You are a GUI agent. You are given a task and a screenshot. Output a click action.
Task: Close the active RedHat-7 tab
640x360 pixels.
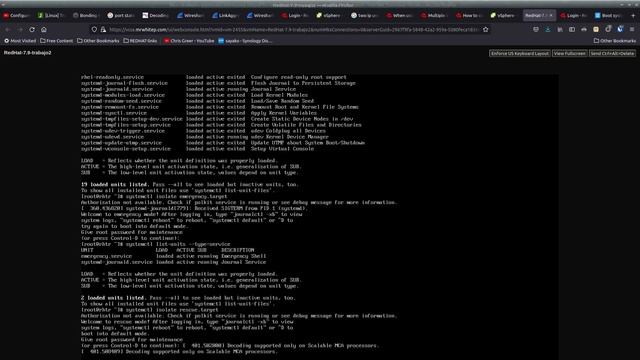pos(551,16)
